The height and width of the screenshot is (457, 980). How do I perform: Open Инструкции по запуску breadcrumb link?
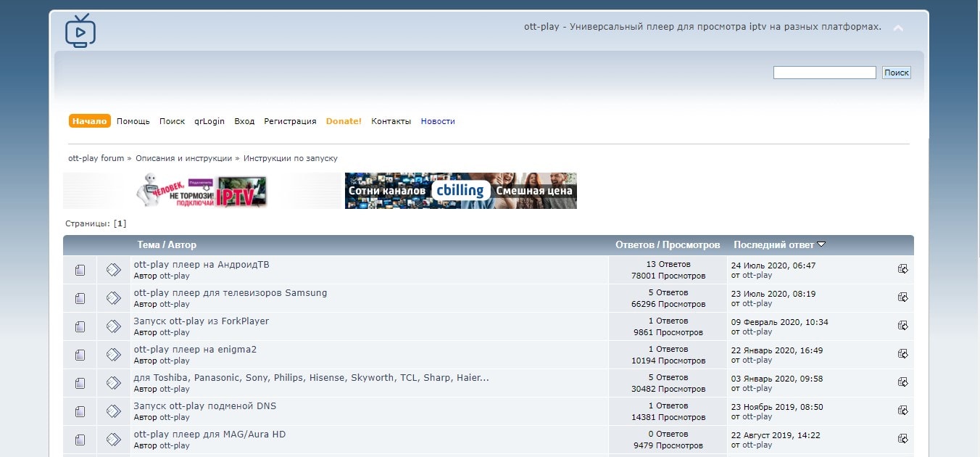290,158
